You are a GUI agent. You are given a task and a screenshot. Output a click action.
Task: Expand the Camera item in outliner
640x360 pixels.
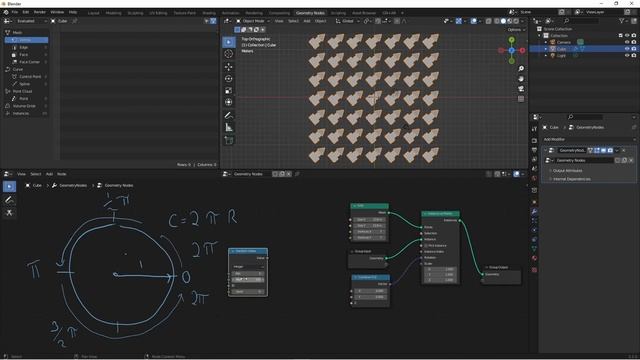click(546, 42)
